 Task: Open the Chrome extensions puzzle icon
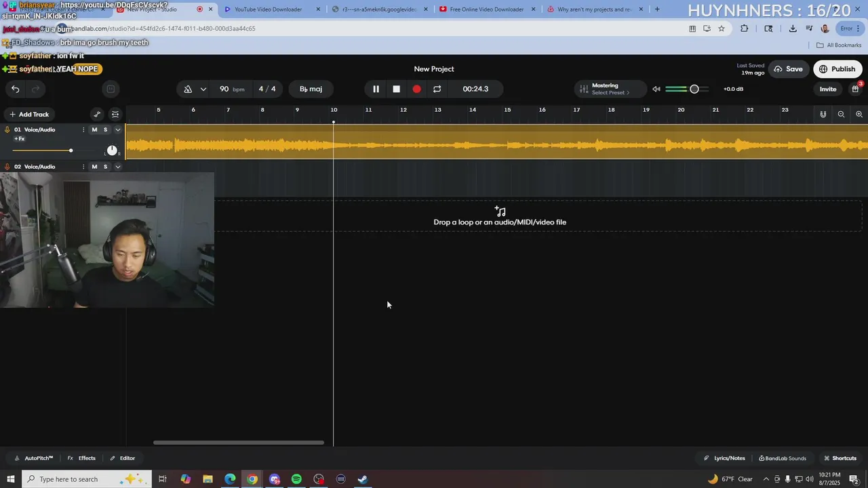[744, 28]
